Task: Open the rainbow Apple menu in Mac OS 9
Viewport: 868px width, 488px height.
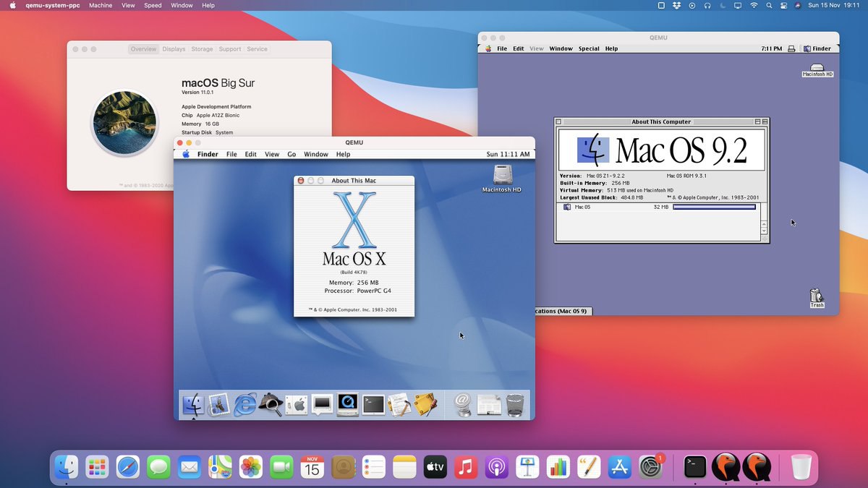Action: [x=488, y=48]
